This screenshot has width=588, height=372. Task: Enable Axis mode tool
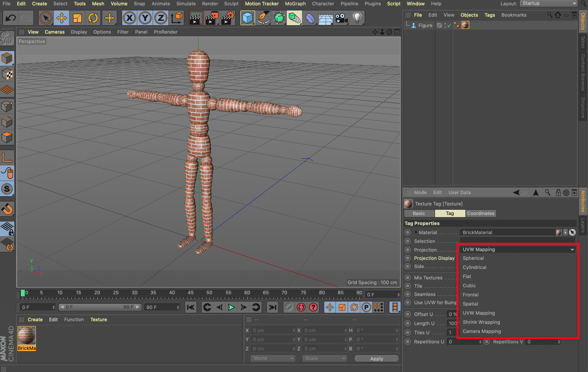click(x=7, y=157)
